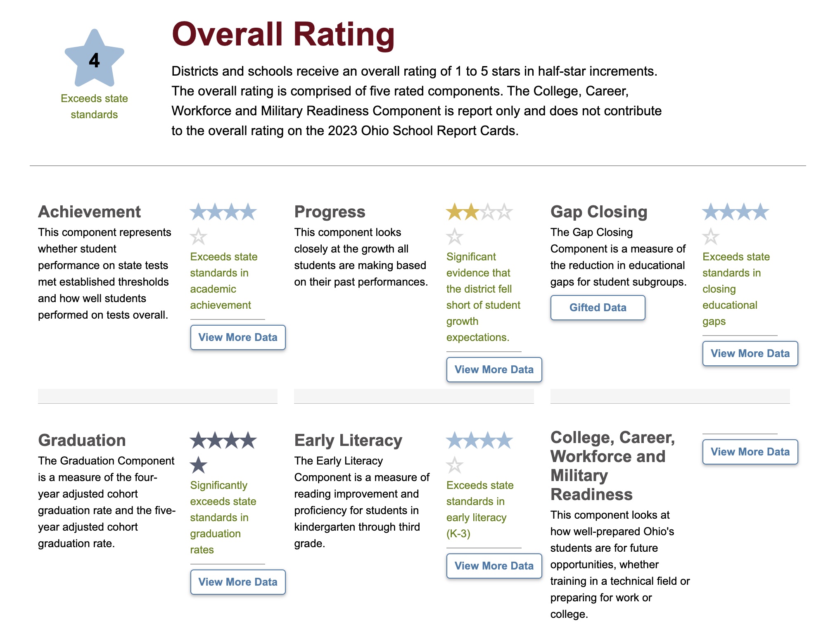This screenshot has height=629, width=840.
Task: Open View More Data for Gap Closing
Action: coord(750,353)
